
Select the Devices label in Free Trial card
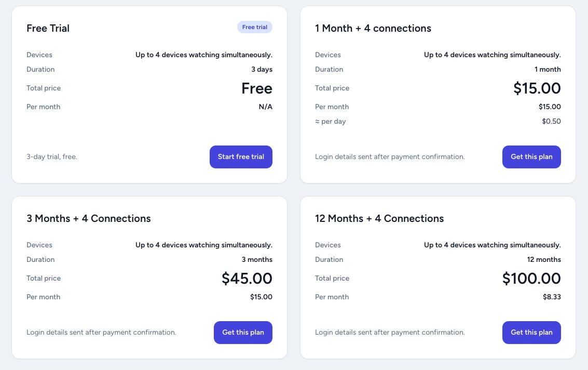[39, 55]
